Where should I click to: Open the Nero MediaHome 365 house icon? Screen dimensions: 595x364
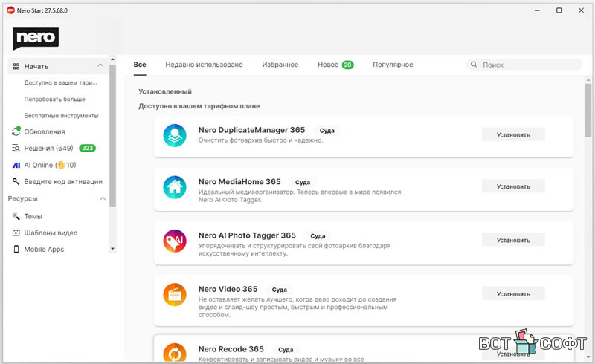175,187
